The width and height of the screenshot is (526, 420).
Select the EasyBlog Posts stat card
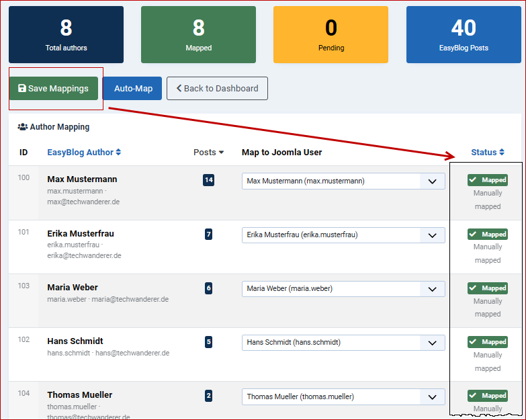tap(464, 35)
